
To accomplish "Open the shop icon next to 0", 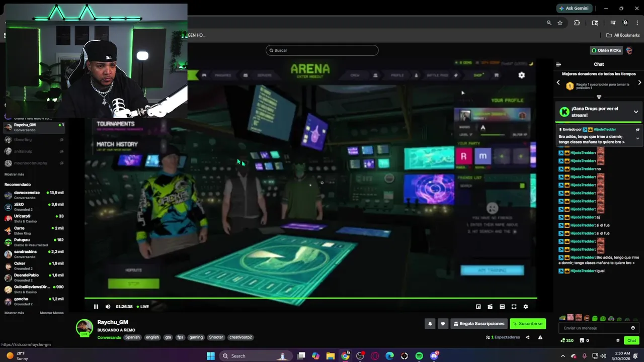I will click(582, 340).
